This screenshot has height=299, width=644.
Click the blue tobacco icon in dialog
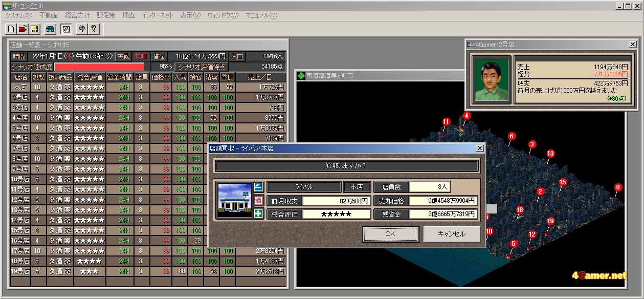pyautogui.click(x=258, y=187)
